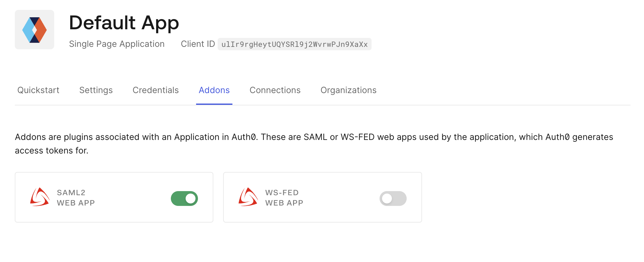This screenshot has height=262, width=644.
Task: Open the SAML2 WEB APP card label
Action: click(76, 198)
